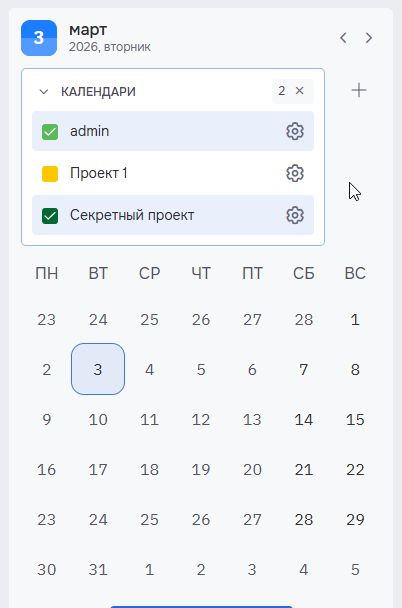Select the Секретный проект calendar row
This screenshot has height=608, width=402.
point(173,215)
